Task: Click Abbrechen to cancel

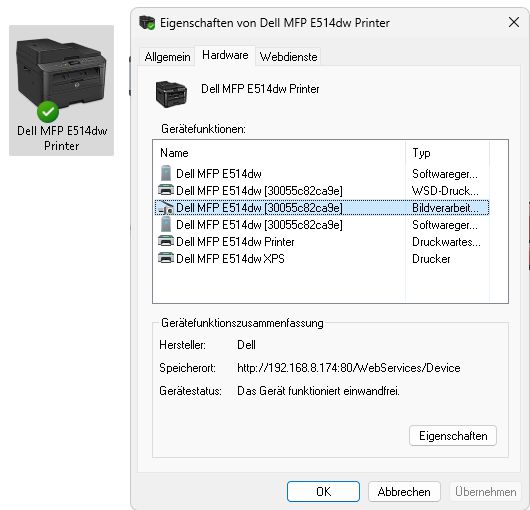Action: pos(404,491)
